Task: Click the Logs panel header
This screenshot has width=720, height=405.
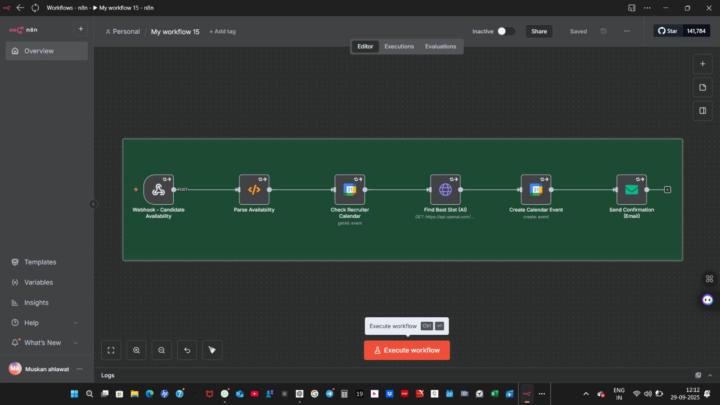Action: click(x=407, y=375)
